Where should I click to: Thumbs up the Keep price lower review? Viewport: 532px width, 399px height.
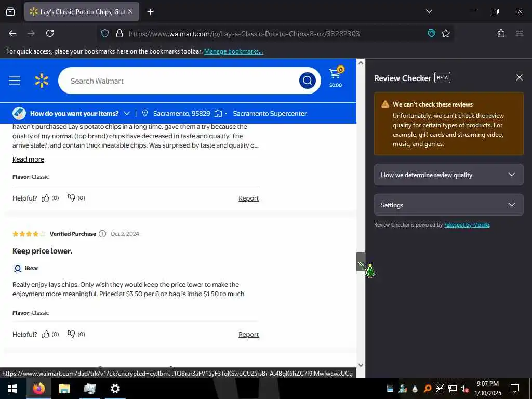click(45, 334)
